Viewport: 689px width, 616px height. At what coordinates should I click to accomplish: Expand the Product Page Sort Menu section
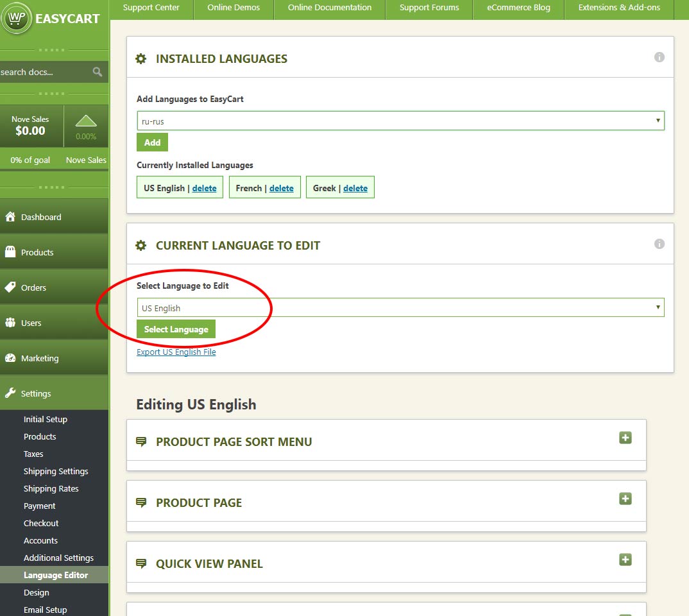pos(625,438)
